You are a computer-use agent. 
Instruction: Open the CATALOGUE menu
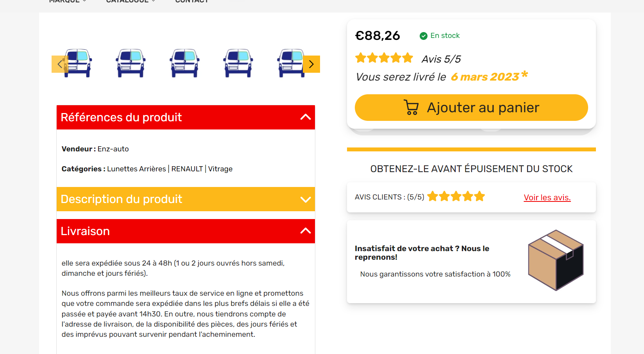[131, 1]
